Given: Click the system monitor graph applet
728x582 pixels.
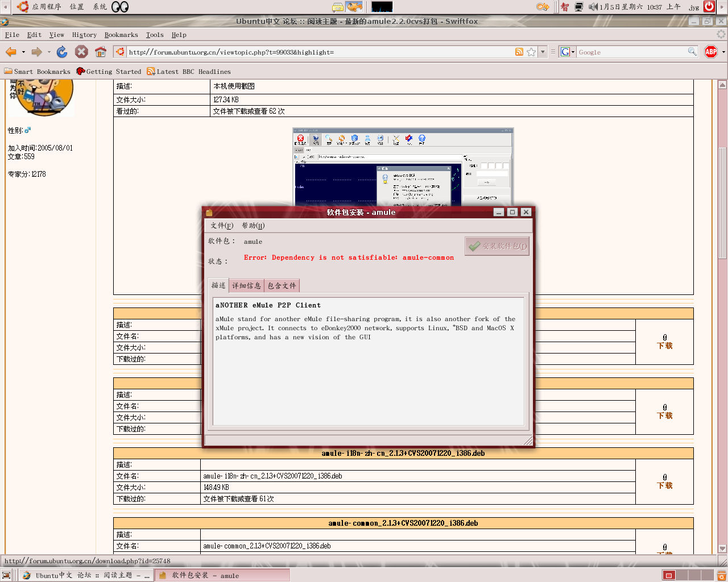Looking at the screenshot, I should [x=382, y=7].
